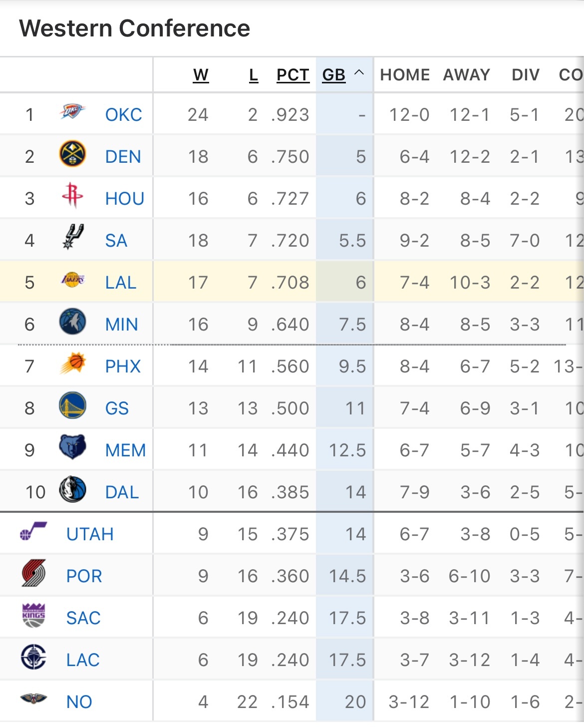The image size is (584, 728).
Task: Click the Oklahoma City Thunder logo
Action: point(72,112)
